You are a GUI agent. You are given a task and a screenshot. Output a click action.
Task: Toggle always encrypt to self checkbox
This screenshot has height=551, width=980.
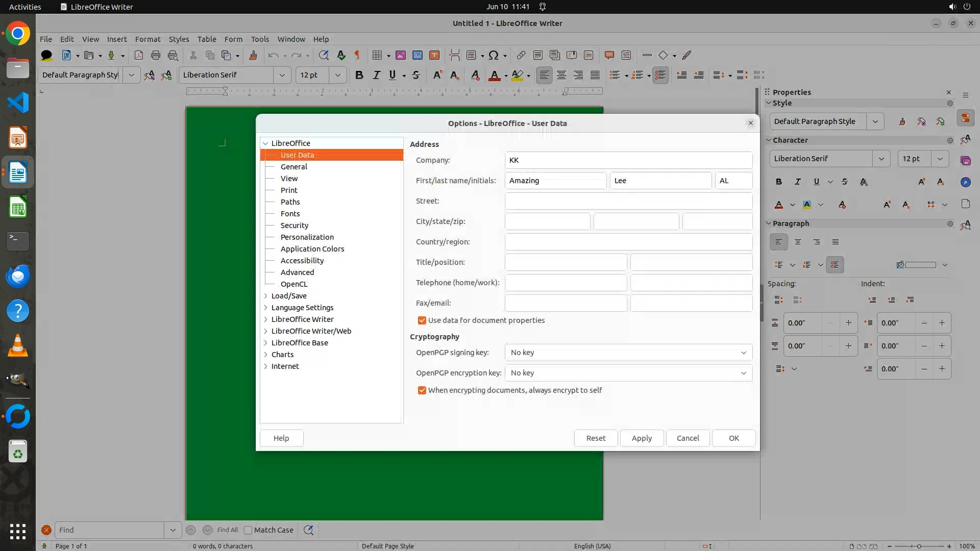pyautogui.click(x=422, y=390)
